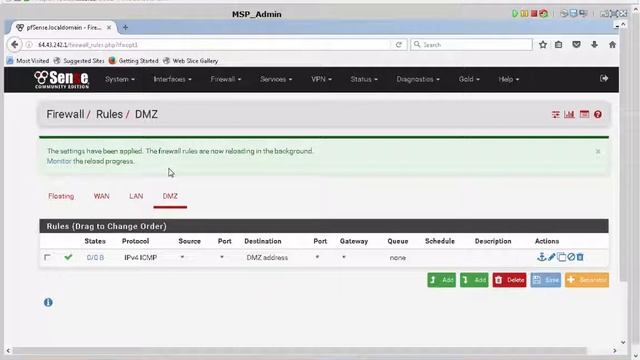Open the Interfaces dropdown menu
The image size is (640, 360).
pos(172,79)
